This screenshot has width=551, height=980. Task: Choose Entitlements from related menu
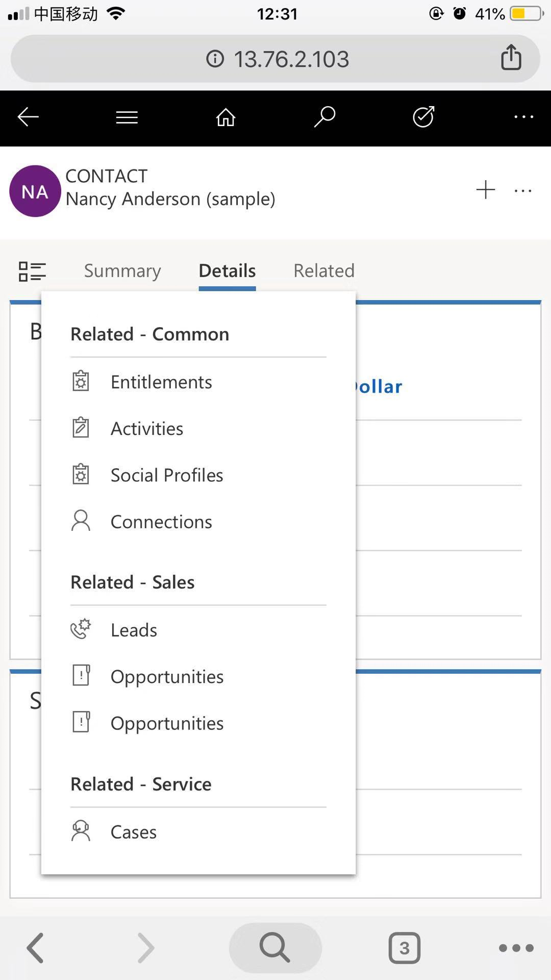click(198, 382)
